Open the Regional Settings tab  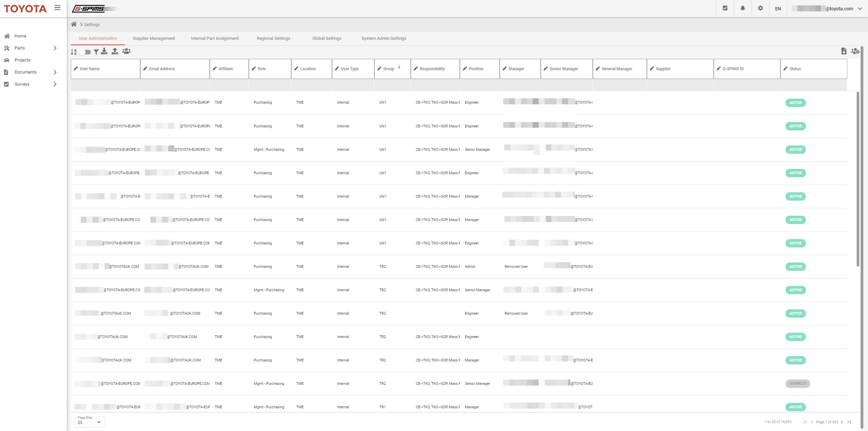pos(273,38)
